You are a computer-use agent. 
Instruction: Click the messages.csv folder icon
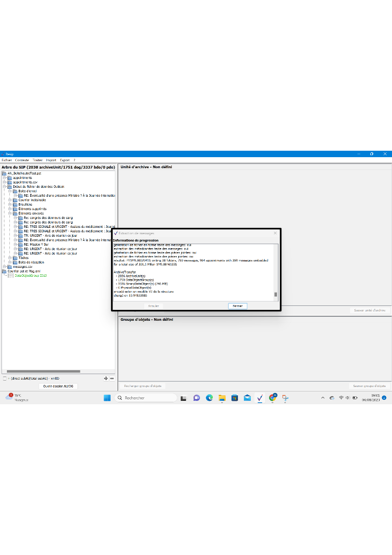click(x=10, y=266)
